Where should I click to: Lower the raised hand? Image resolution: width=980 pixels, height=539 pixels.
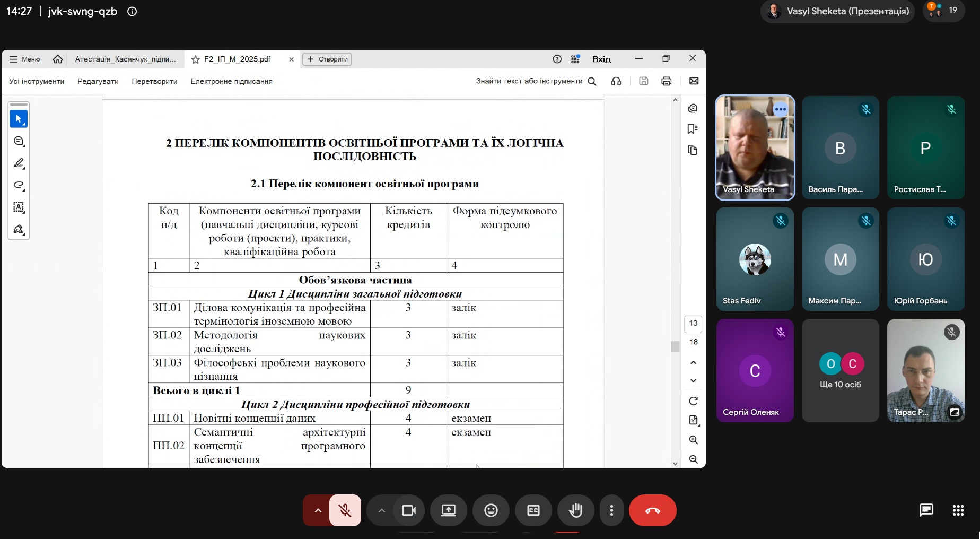click(576, 510)
